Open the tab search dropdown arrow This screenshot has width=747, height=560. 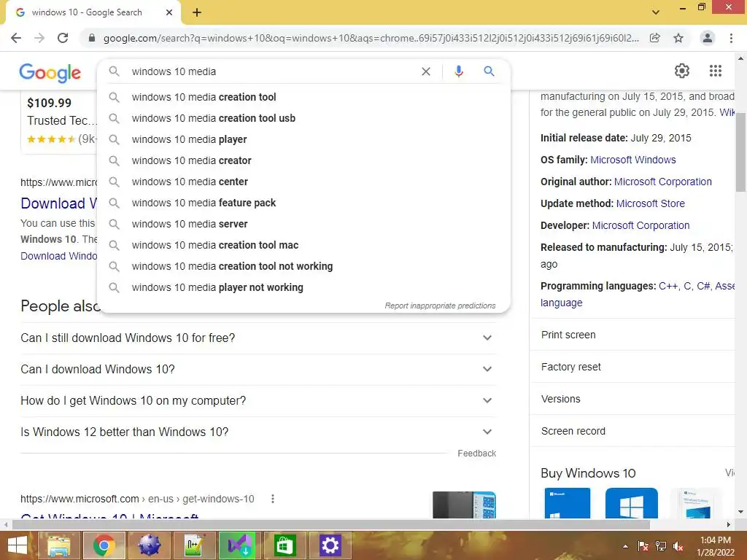point(656,12)
